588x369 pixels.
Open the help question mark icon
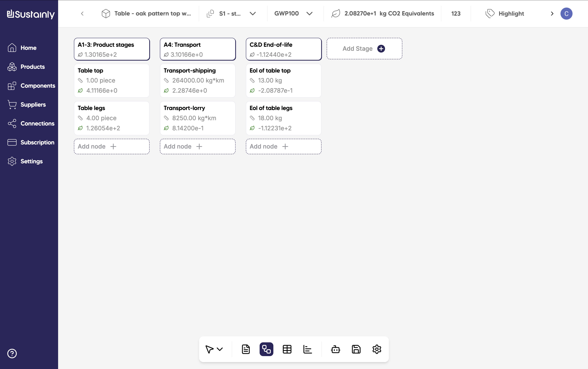pos(12,353)
